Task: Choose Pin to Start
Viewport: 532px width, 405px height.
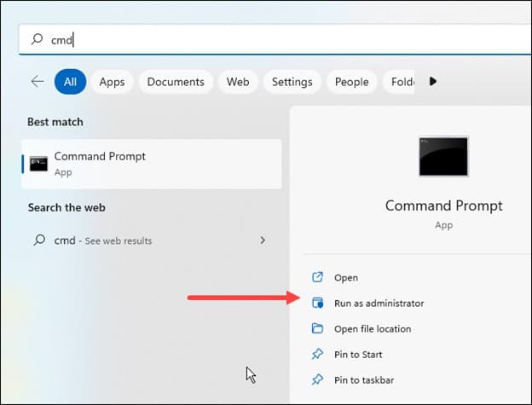Action: click(x=358, y=355)
